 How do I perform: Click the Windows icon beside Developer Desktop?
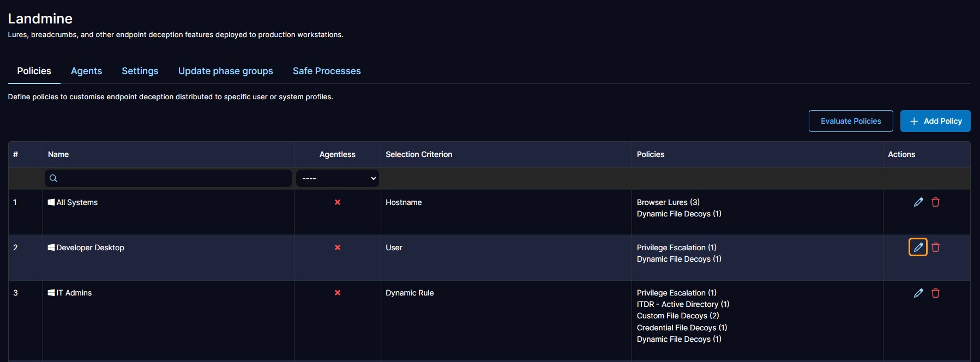pos(51,248)
